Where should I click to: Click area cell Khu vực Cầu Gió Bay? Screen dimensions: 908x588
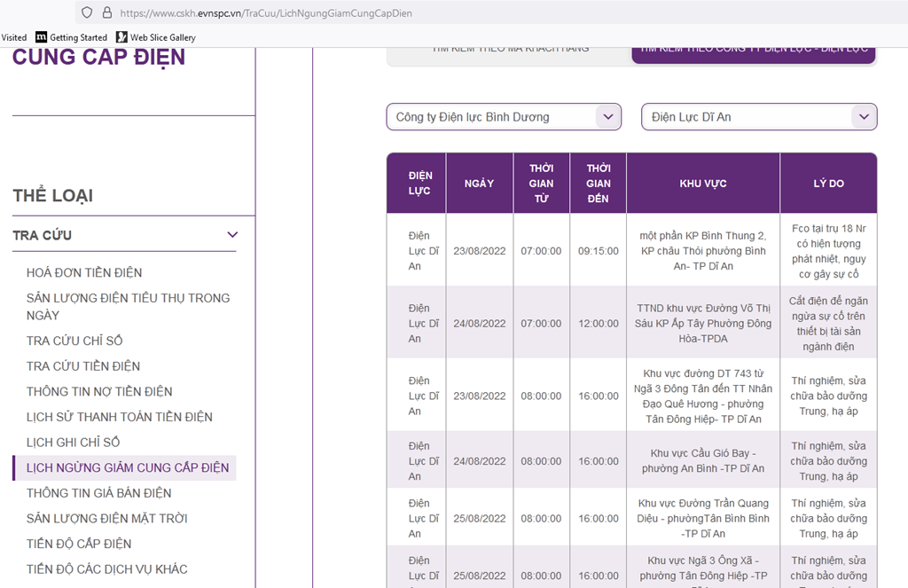tap(703, 461)
